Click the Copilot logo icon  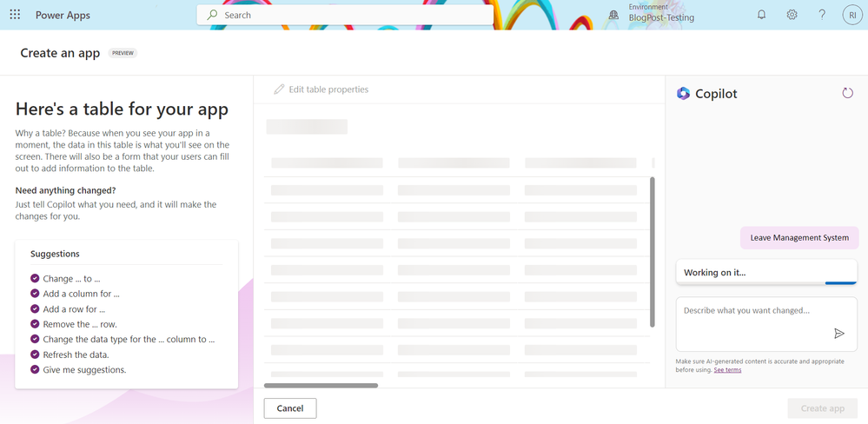[683, 94]
